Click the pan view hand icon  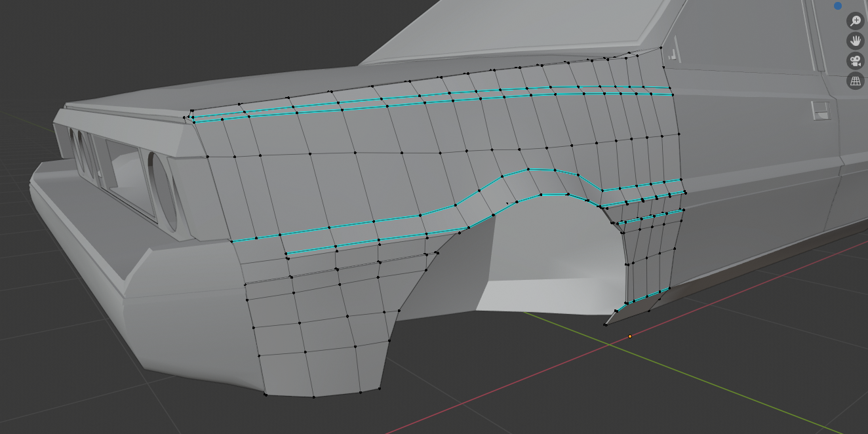click(x=855, y=41)
